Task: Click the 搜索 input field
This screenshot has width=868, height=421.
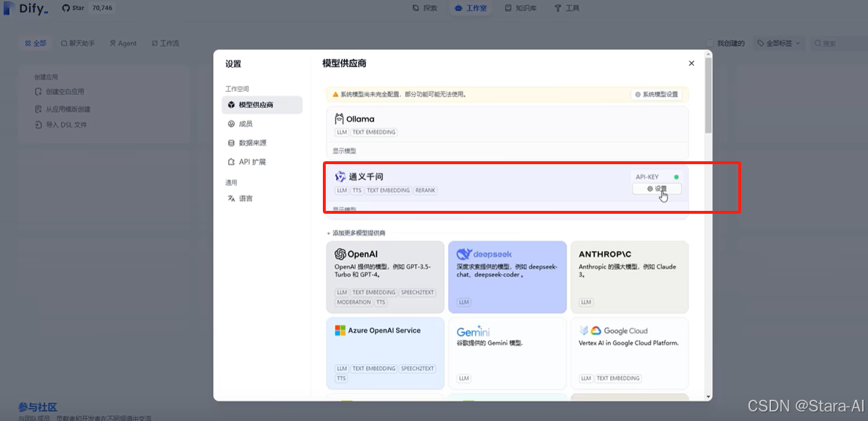Action: pos(839,43)
